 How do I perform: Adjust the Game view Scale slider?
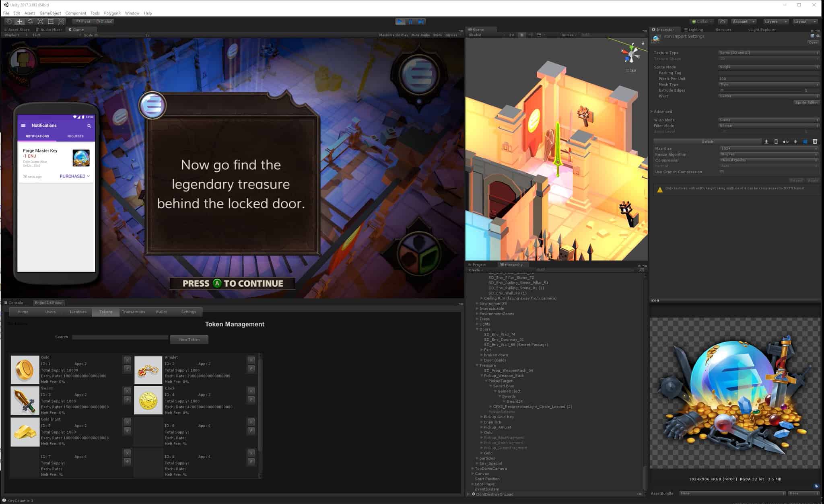[119, 35]
